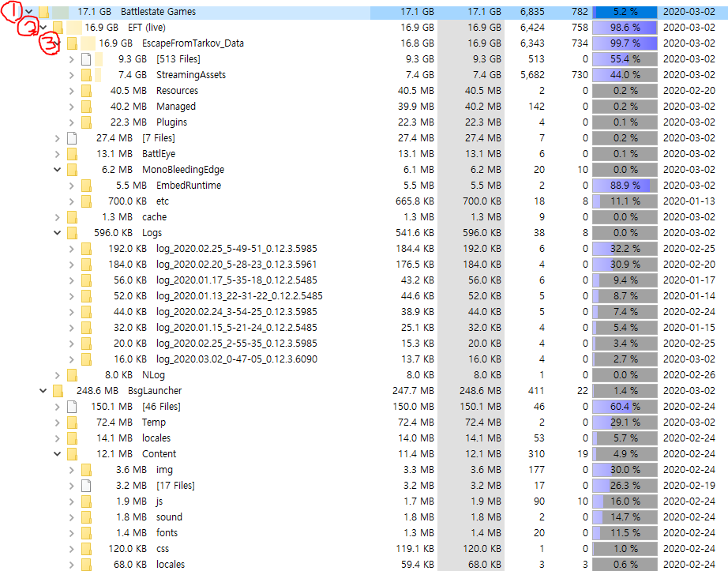This screenshot has height=571, width=728.
Task: Click the [17 Files] file icon
Action: click(86, 485)
